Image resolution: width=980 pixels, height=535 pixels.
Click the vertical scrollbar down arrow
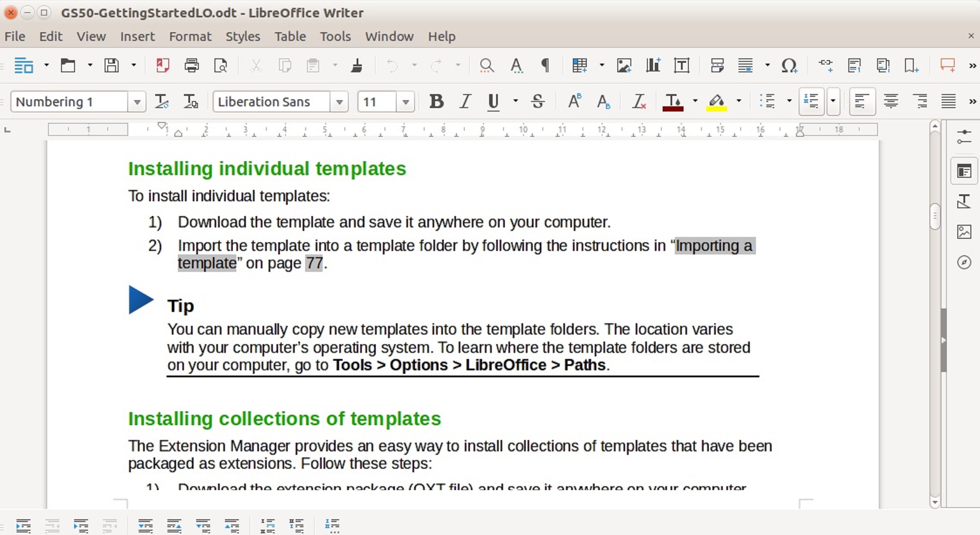935,502
